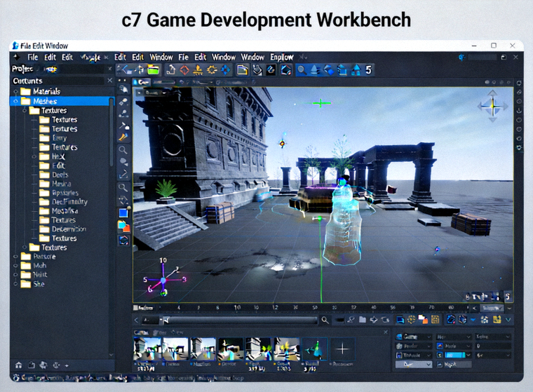Click the back arrow left of the bottom search field
Image resolution: width=533 pixels, height=392 pixels.
tap(136, 320)
